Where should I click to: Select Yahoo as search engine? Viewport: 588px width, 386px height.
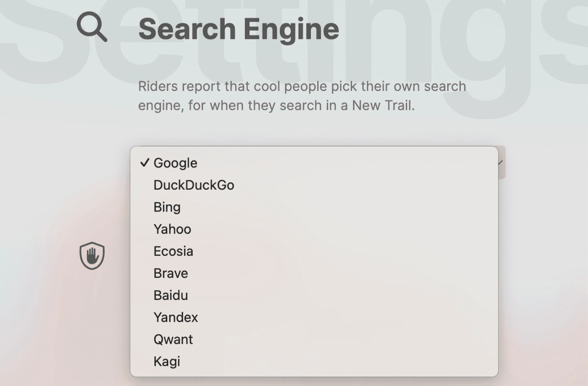[172, 229]
